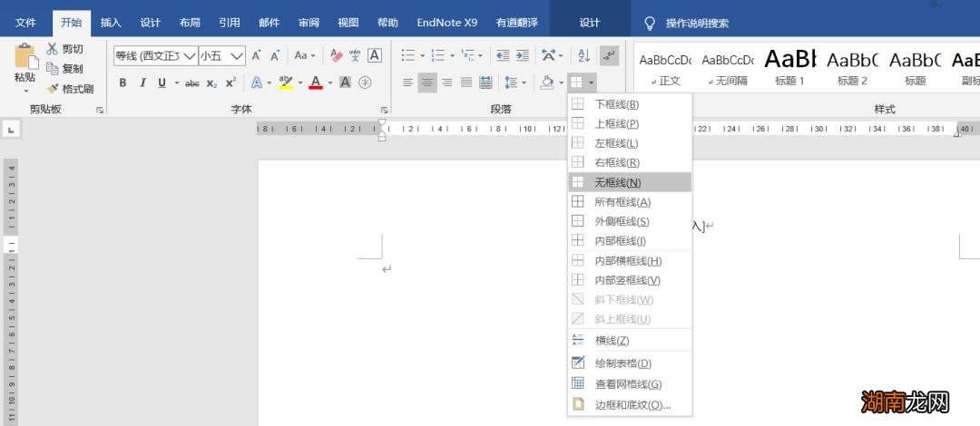This screenshot has width=980, height=426.
Task: Click the distributed alignment icon
Action: click(x=485, y=82)
